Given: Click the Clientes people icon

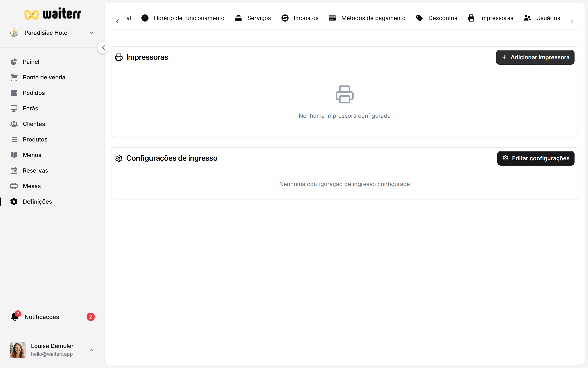Looking at the screenshot, I should [x=14, y=124].
